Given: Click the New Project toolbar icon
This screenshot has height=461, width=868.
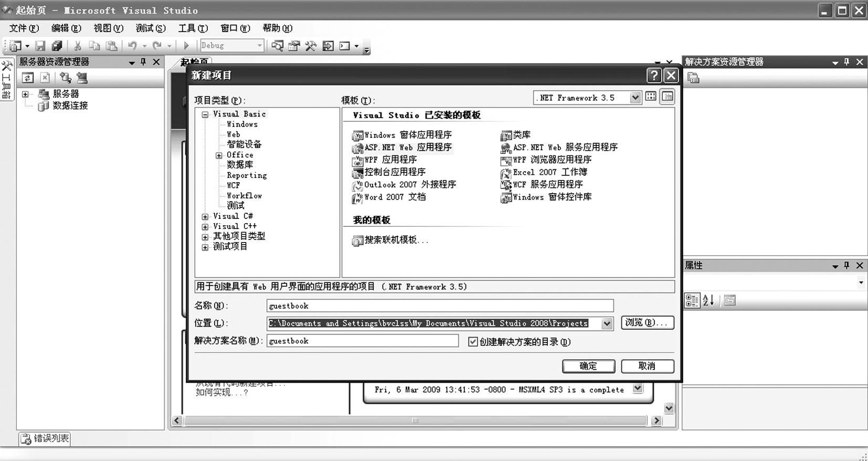Looking at the screenshot, I should 15,46.
